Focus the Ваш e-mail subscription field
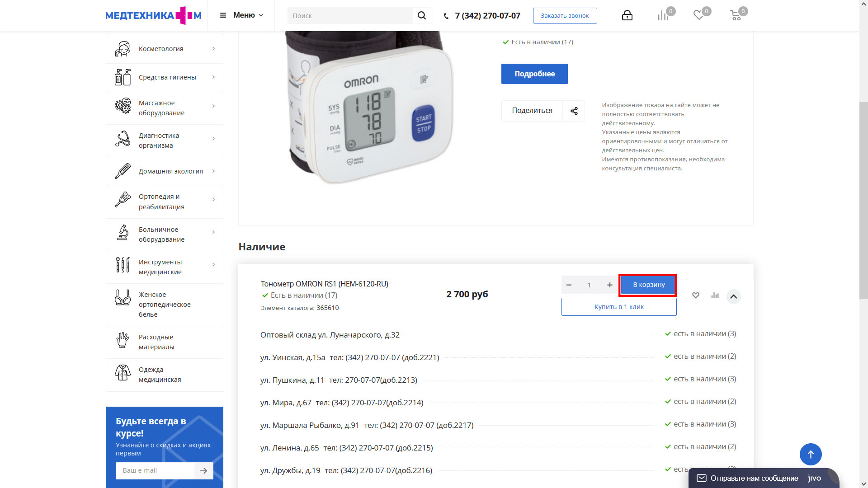This screenshot has width=868, height=488. 155,471
